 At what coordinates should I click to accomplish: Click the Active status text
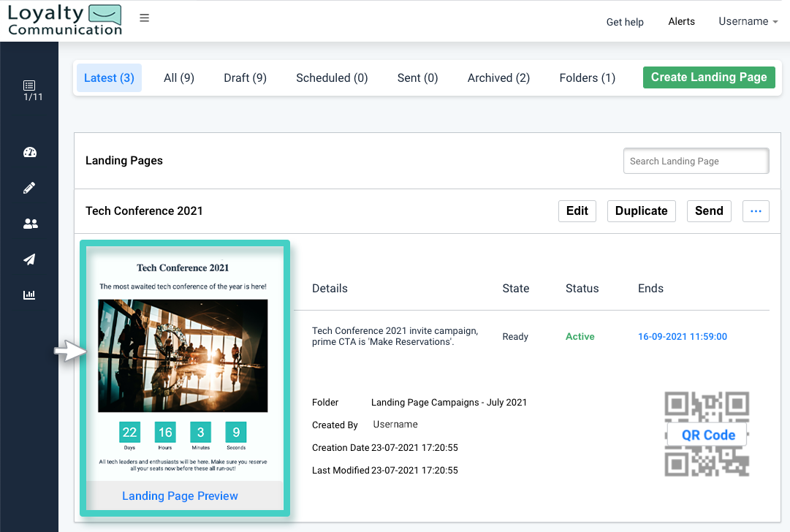(x=580, y=337)
